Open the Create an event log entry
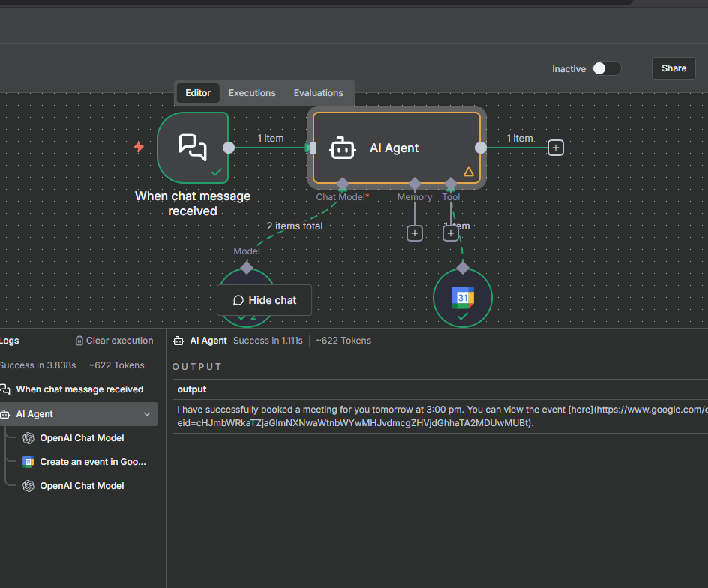The image size is (708, 588). point(92,462)
